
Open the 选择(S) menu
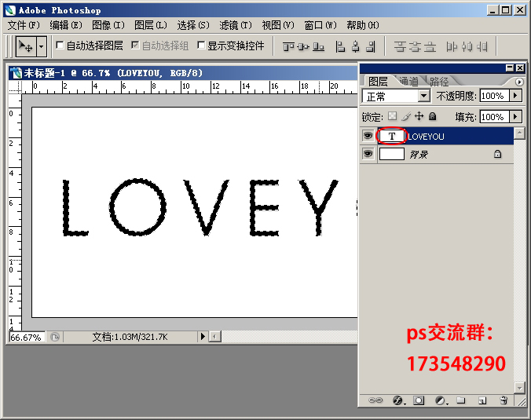[193, 25]
